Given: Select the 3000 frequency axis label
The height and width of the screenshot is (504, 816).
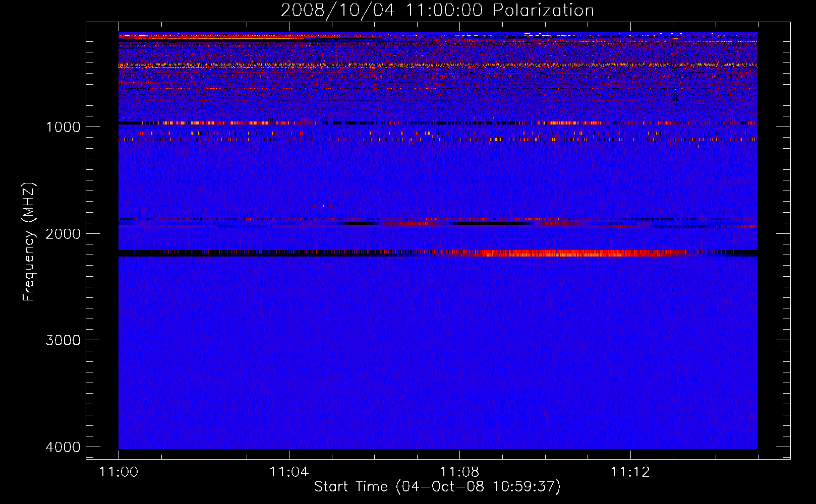Looking at the screenshot, I should (x=63, y=340).
